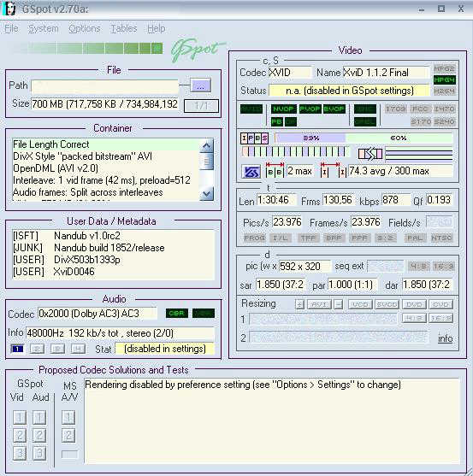Click the PB packed bitstream indicator
The image size is (473, 476).
click(277, 121)
